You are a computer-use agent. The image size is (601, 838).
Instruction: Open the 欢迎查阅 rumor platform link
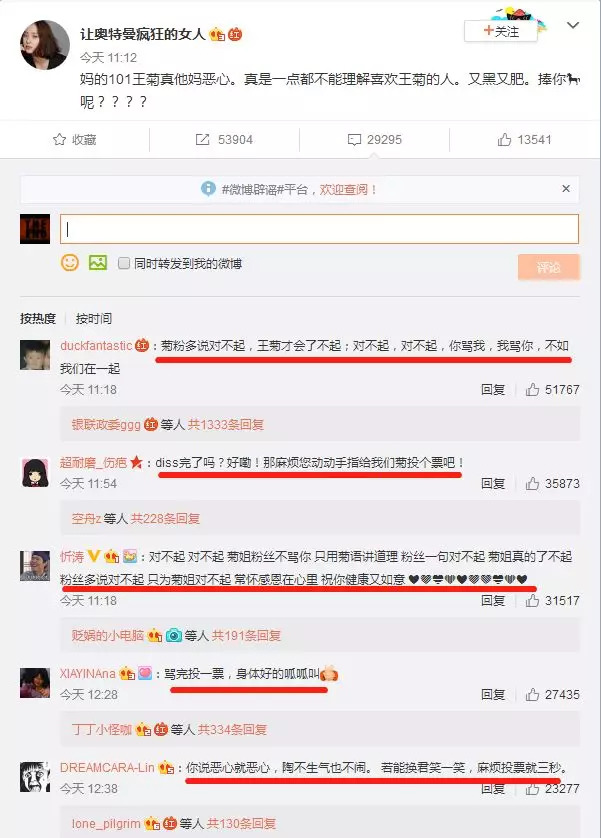(x=347, y=189)
